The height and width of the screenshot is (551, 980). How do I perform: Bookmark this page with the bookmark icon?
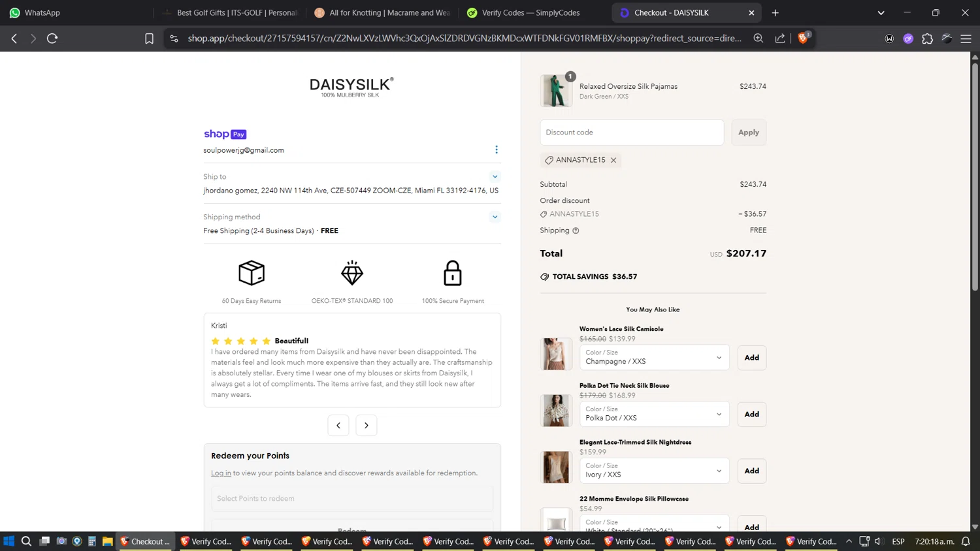point(149,39)
